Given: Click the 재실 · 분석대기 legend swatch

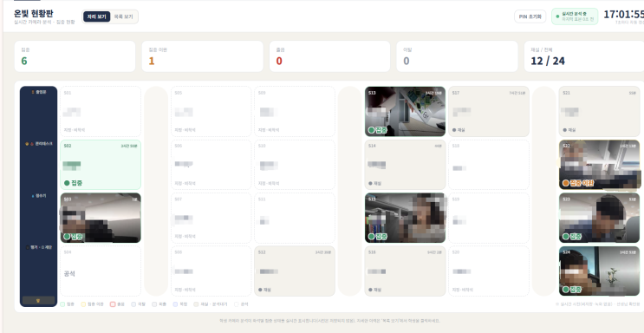Looking at the screenshot, I should coord(197,304).
